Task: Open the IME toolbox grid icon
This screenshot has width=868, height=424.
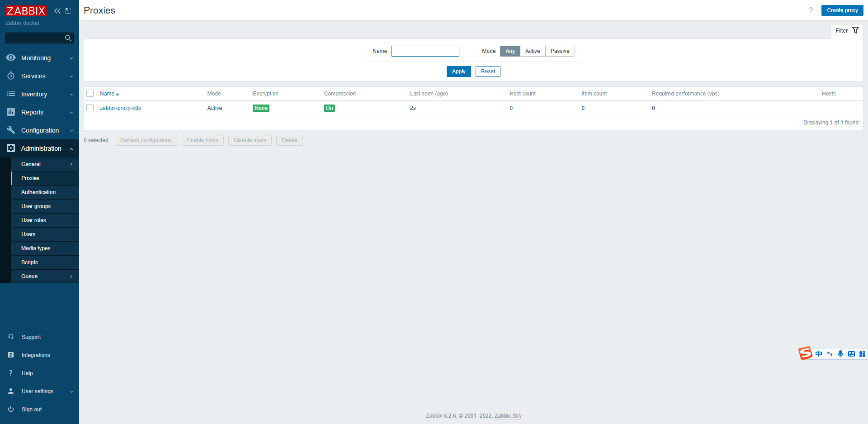Action: point(862,354)
